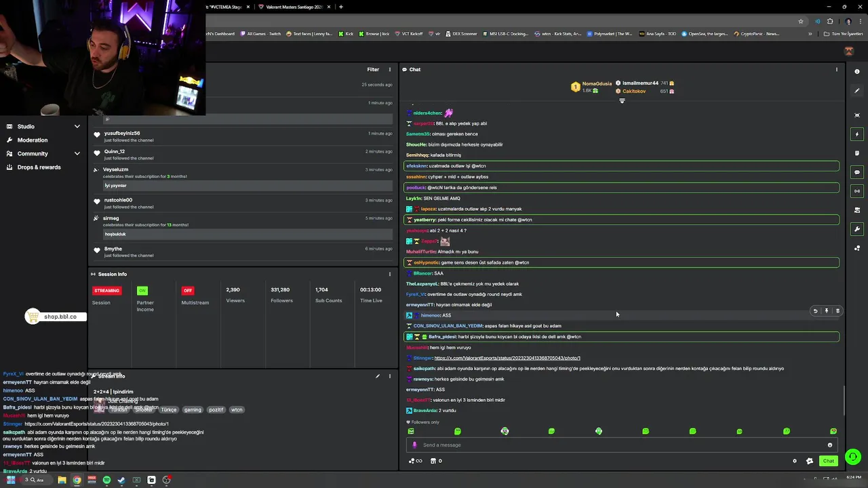Image resolution: width=868 pixels, height=488 pixels.
Task: Click the info icon in right sidebar
Action: [x=857, y=72]
